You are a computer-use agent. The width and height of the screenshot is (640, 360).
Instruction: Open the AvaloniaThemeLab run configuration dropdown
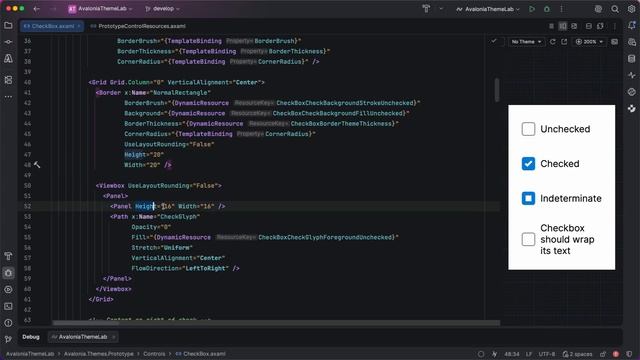(488, 9)
